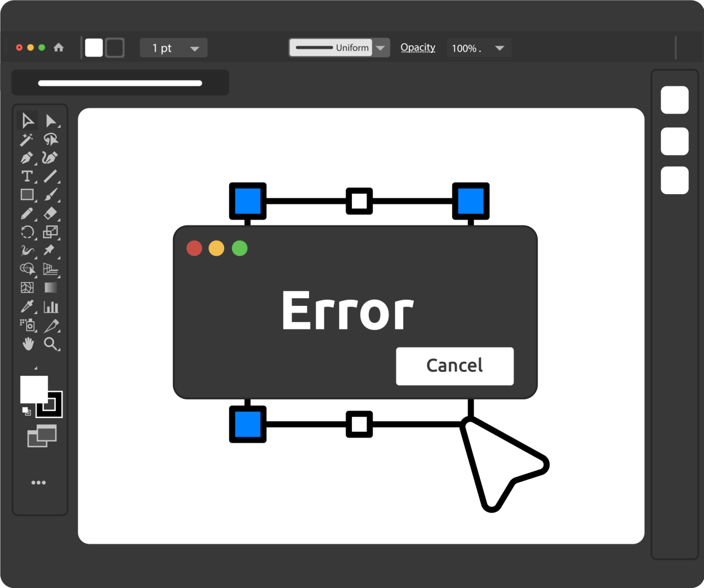
Task: Select the Rectangle tool
Action: tap(27, 195)
